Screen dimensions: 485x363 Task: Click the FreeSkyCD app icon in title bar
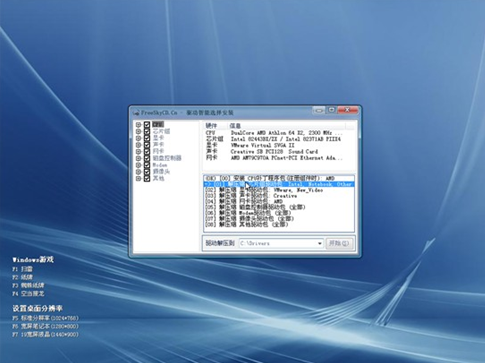pyautogui.click(x=136, y=113)
